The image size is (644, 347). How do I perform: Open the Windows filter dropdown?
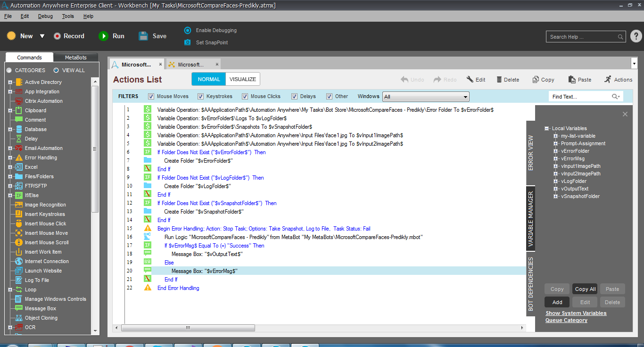pos(465,97)
